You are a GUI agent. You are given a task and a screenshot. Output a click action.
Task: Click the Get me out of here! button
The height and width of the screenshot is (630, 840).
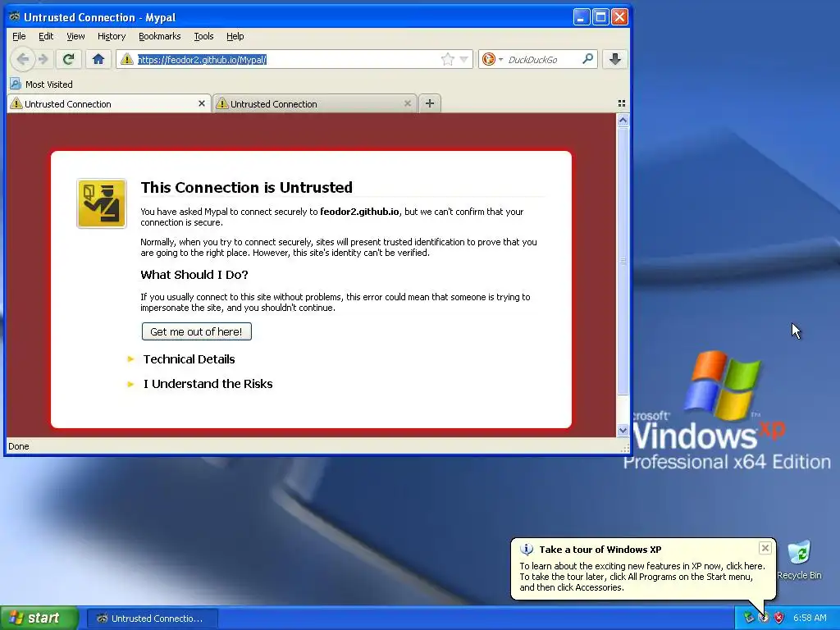[196, 331]
